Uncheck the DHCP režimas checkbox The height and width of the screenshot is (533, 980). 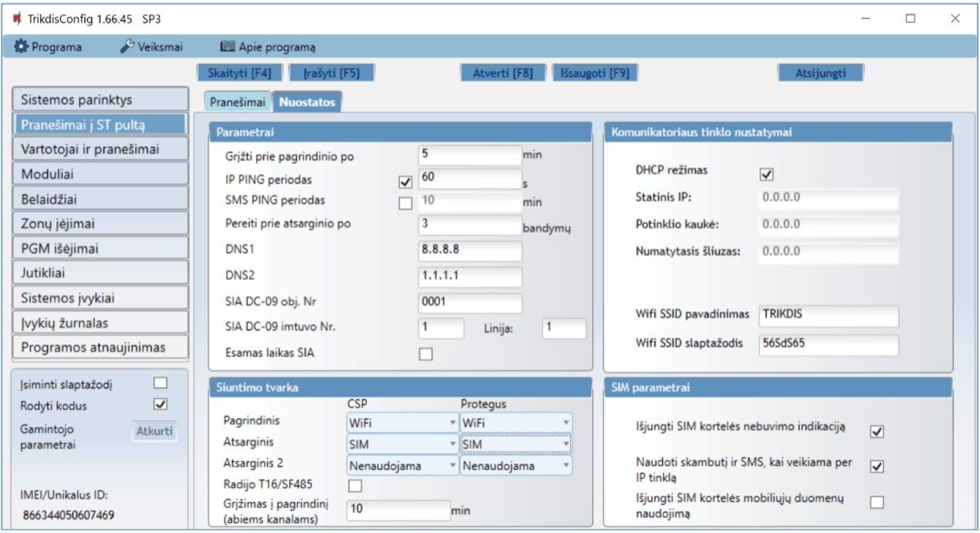pos(766,174)
